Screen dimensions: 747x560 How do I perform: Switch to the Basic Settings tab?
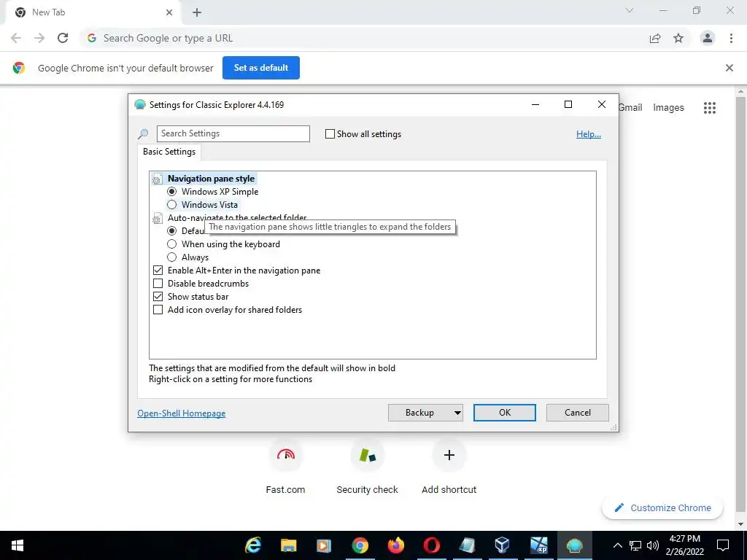click(169, 152)
